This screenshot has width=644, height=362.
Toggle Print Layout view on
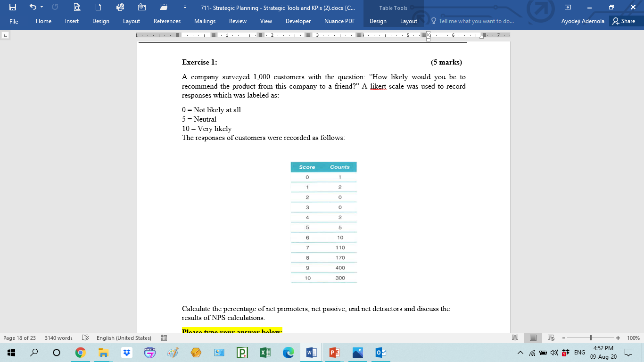tap(533, 337)
